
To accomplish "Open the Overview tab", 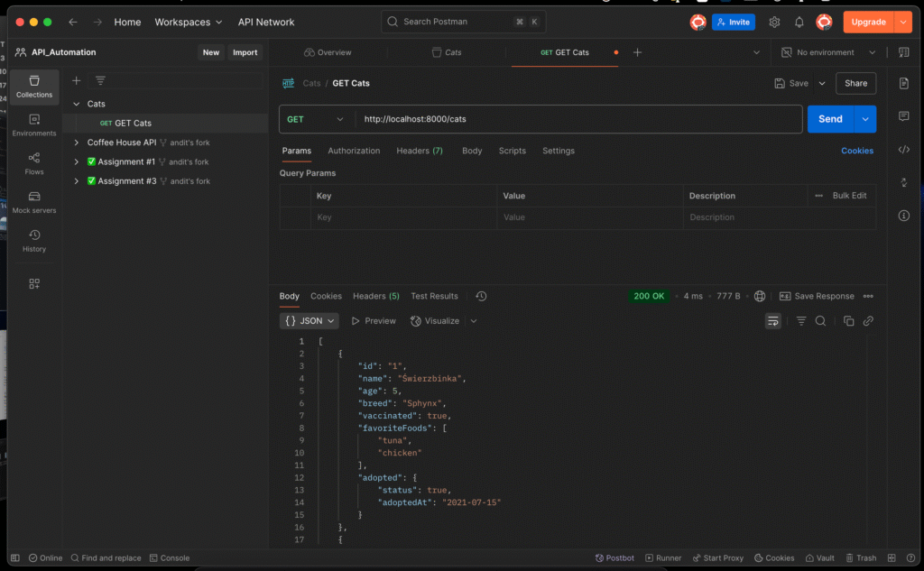I will [x=328, y=52].
